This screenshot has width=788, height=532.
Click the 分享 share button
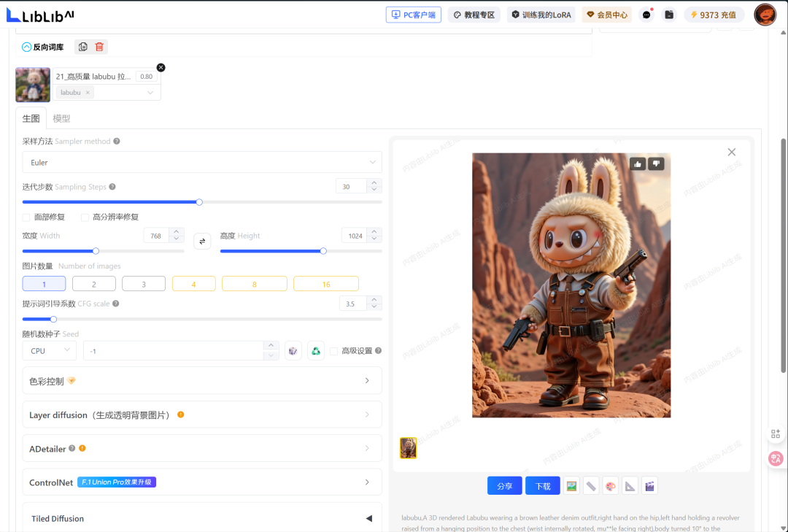coord(505,486)
